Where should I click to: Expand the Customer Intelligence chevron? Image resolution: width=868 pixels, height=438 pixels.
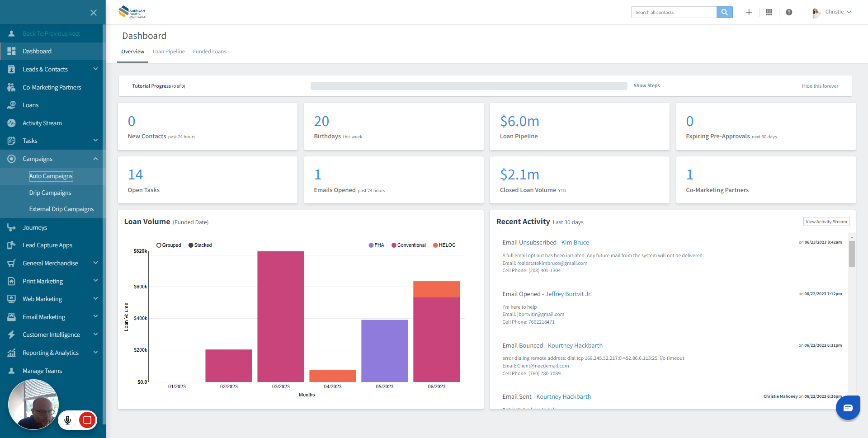pyautogui.click(x=95, y=334)
